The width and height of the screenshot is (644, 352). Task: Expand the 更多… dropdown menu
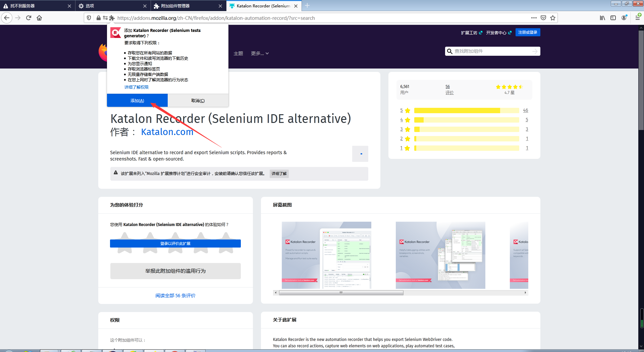click(260, 54)
